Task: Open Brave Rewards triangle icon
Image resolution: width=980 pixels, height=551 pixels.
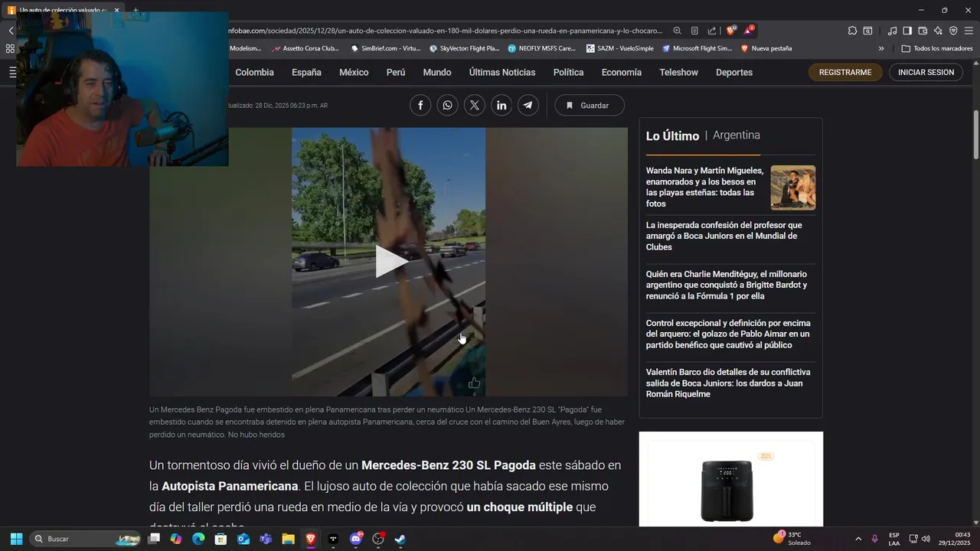Action: tap(749, 31)
